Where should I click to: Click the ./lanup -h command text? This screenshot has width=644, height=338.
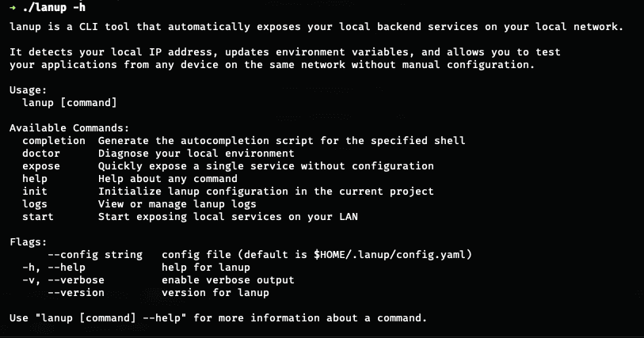(54, 7)
